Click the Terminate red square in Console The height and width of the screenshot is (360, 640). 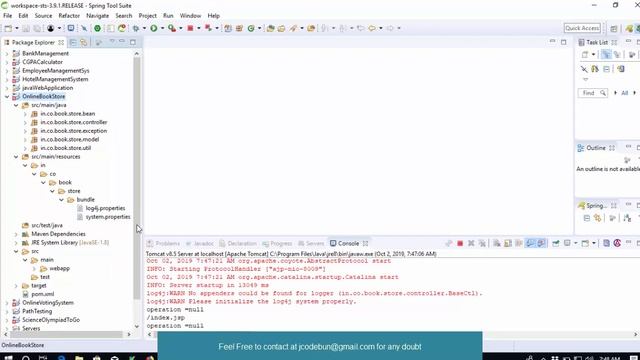point(460,243)
